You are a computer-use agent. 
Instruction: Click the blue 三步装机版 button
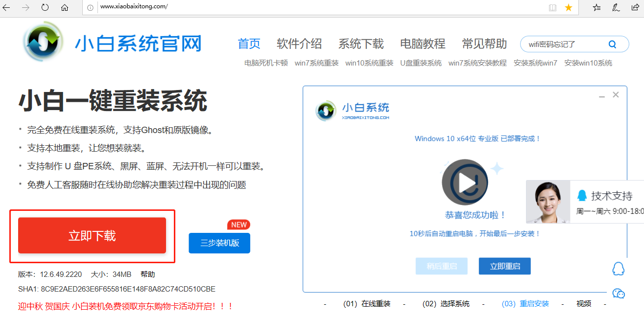click(219, 243)
